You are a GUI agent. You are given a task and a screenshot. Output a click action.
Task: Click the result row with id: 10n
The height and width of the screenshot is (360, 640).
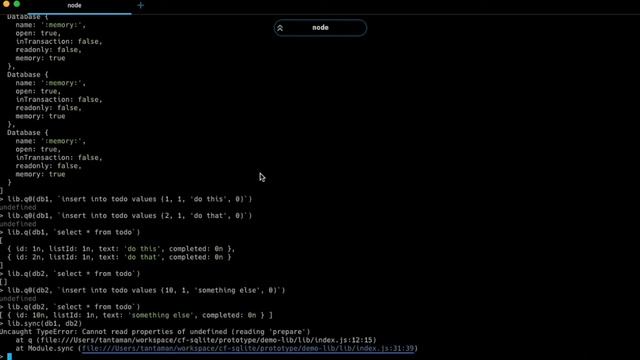[136, 315]
